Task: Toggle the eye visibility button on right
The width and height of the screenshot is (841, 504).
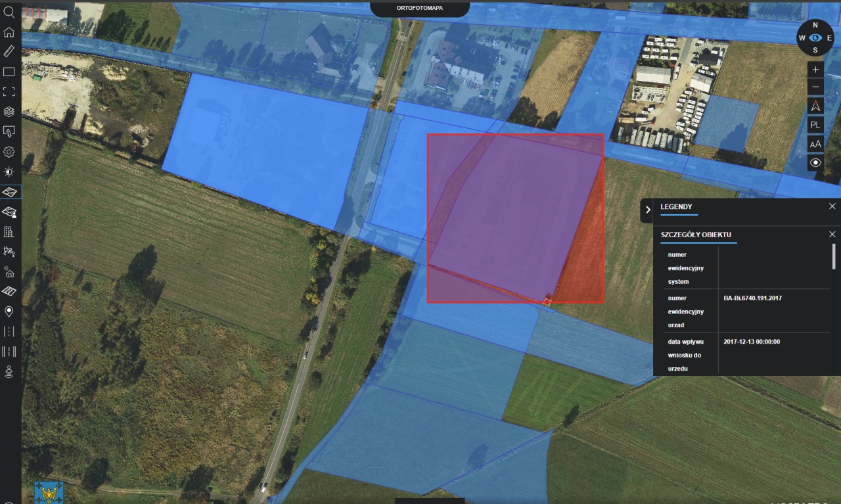Action: (815, 163)
